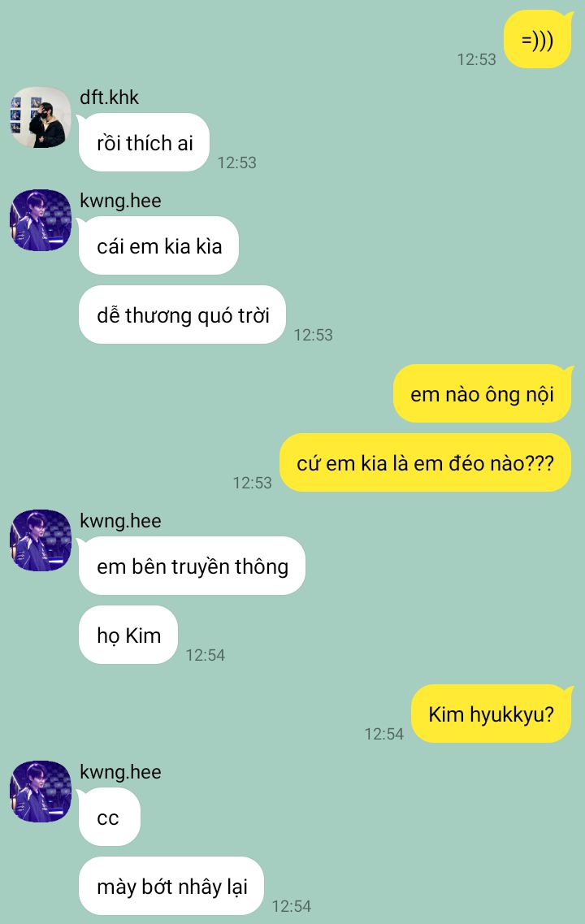Click the dft.khk sender name
Screen dimensions: 585x924
pos(110,98)
